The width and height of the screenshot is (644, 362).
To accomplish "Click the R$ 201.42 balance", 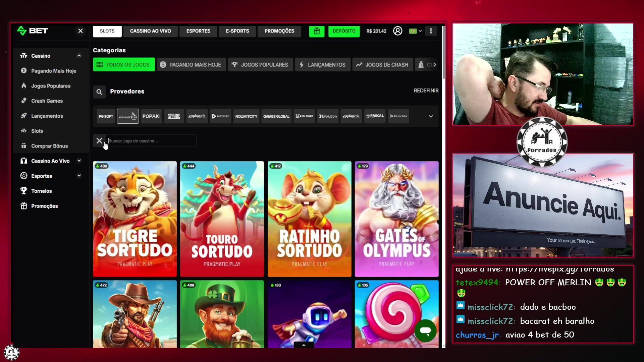I will (376, 31).
